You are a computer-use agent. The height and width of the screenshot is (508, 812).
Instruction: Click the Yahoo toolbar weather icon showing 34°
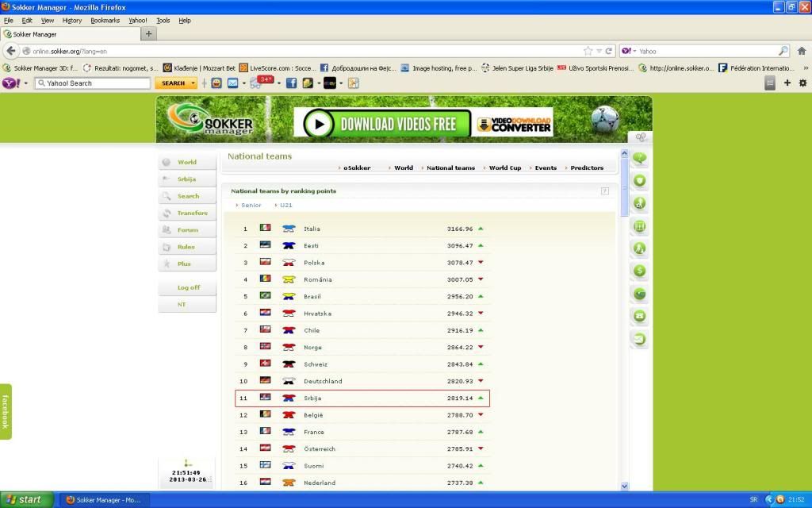click(x=261, y=82)
